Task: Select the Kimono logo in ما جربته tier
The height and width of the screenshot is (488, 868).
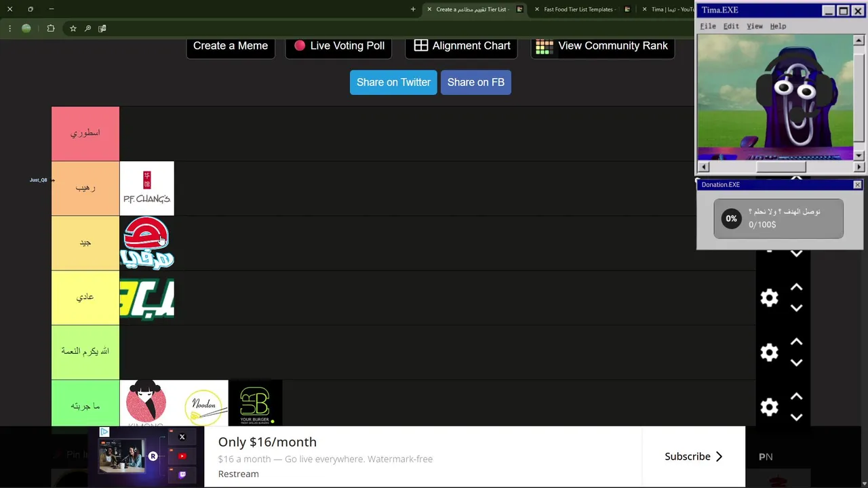Action: click(146, 403)
